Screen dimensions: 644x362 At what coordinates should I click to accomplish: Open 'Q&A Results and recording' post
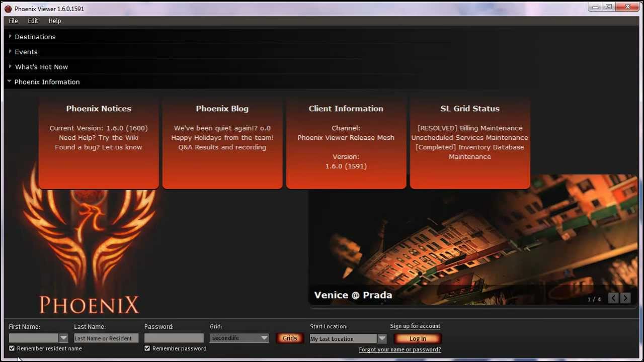pyautogui.click(x=222, y=147)
